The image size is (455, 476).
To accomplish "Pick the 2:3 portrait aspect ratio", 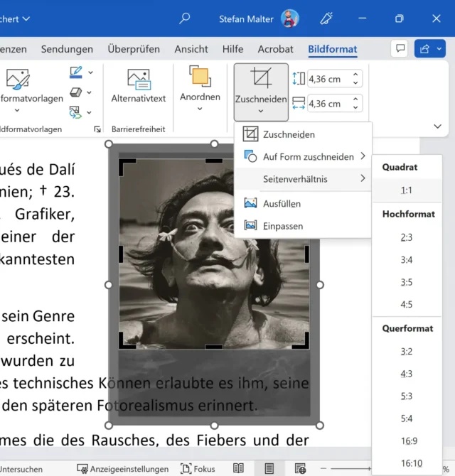I will coord(406,237).
